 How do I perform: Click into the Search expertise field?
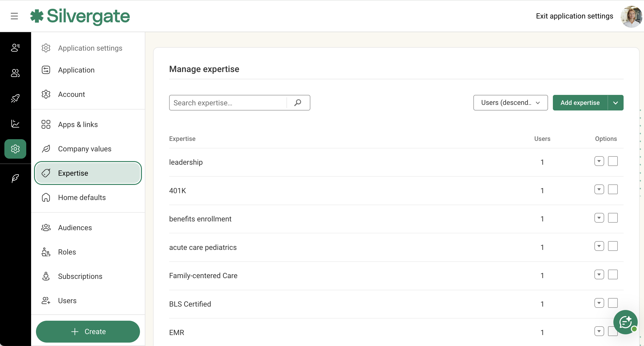pos(228,103)
